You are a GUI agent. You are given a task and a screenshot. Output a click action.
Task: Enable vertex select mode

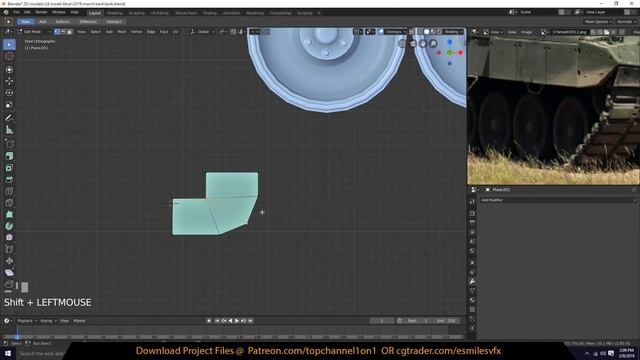57,31
